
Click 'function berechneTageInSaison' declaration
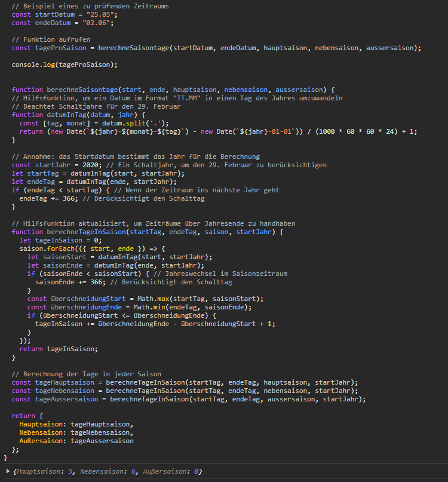point(148,232)
